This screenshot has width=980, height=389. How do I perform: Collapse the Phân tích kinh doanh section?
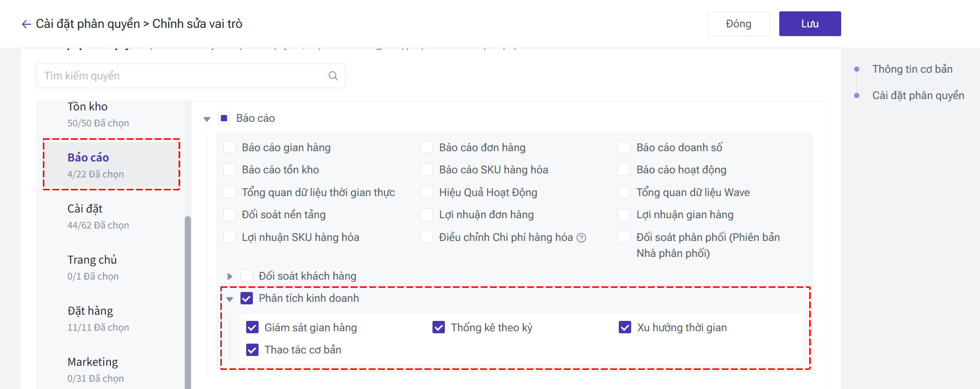tap(230, 299)
